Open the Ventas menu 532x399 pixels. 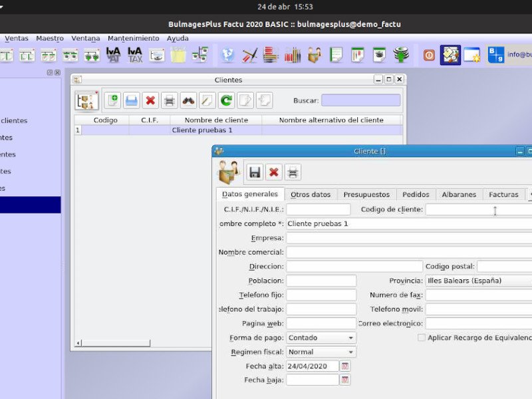point(16,39)
